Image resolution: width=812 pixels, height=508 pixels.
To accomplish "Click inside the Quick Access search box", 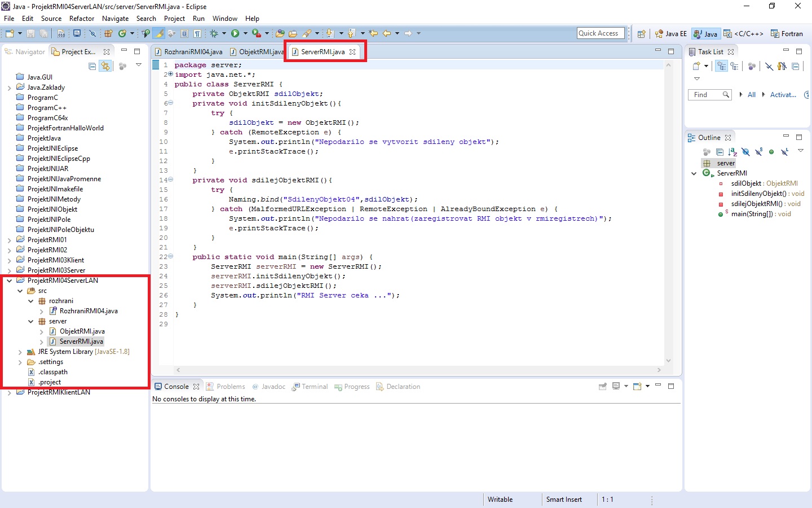I will click(600, 33).
